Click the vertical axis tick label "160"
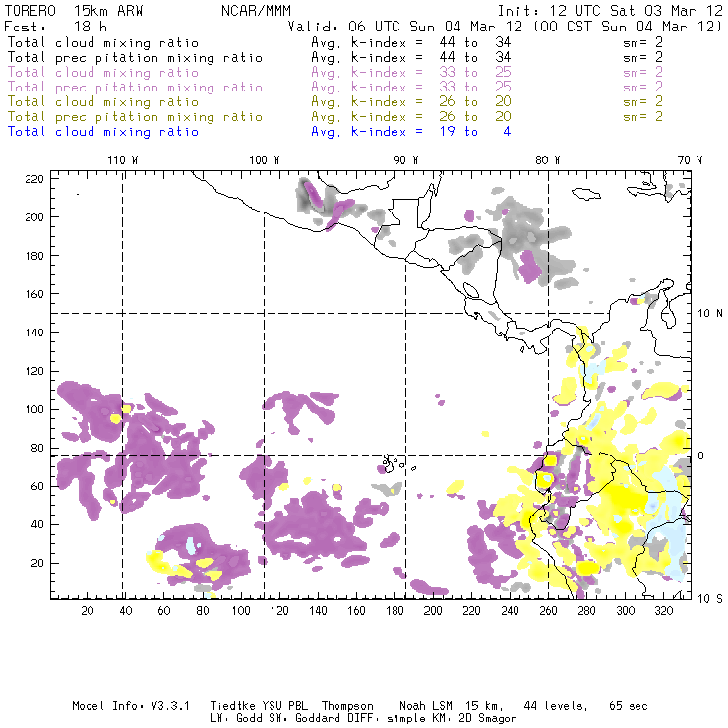The image size is (728, 728). click(33, 294)
